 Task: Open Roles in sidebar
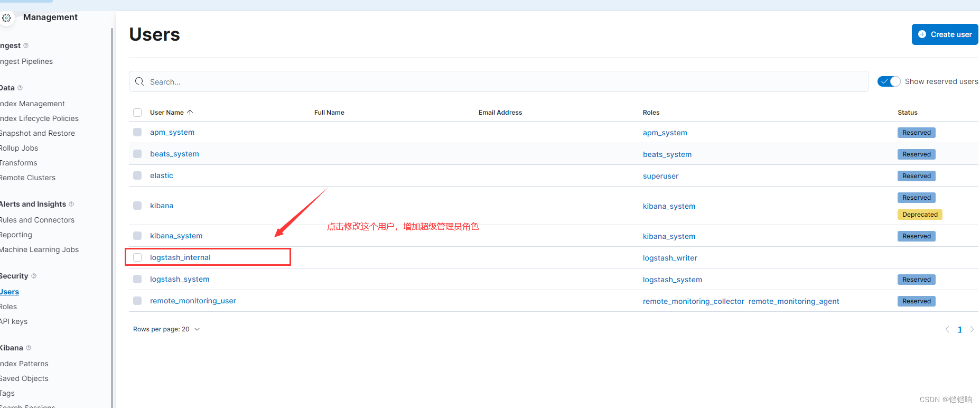pos(8,307)
